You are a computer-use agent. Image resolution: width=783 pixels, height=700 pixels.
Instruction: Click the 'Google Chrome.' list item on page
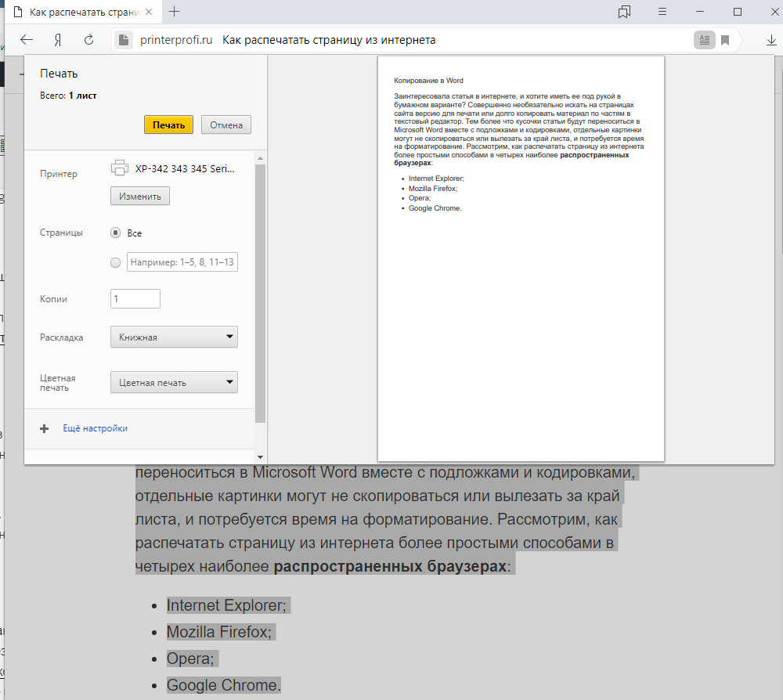224,685
